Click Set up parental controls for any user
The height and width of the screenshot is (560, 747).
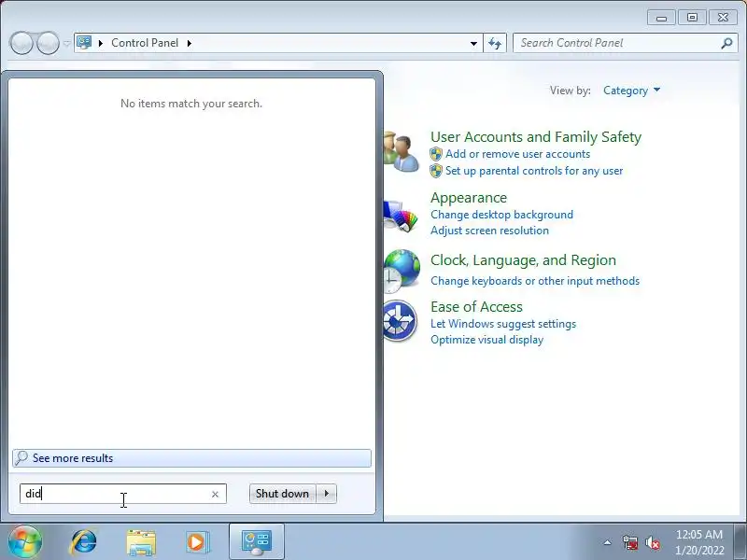pyautogui.click(x=534, y=171)
